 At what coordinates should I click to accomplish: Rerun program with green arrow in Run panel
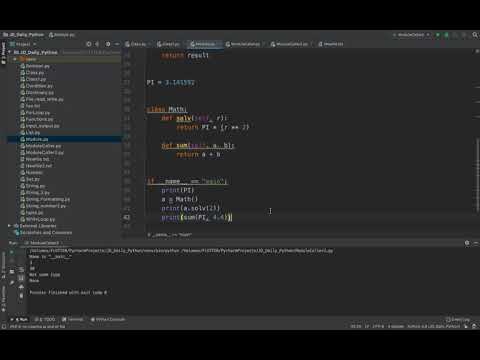pyautogui.click(x=12, y=252)
